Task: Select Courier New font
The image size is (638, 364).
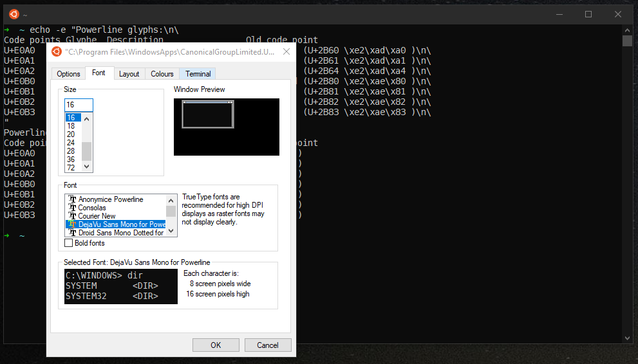Action: (x=116, y=215)
